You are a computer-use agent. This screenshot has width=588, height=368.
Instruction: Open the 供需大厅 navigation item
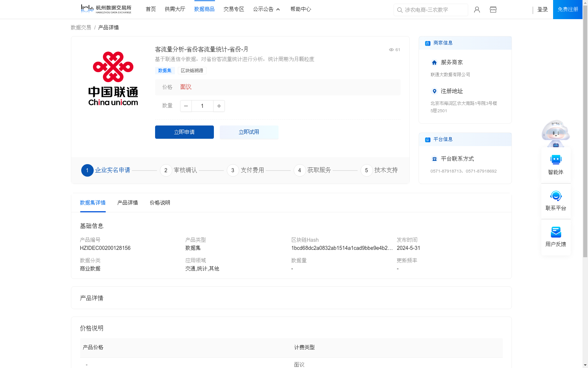click(x=175, y=9)
